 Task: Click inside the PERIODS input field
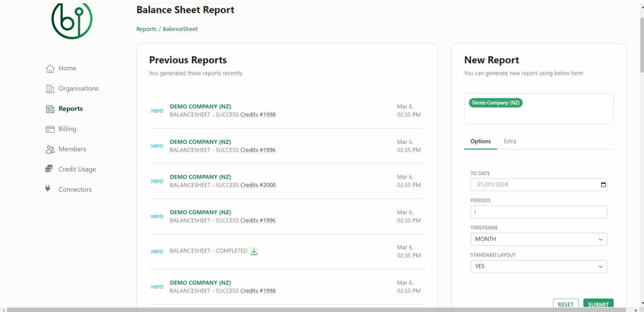[x=538, y=212]
